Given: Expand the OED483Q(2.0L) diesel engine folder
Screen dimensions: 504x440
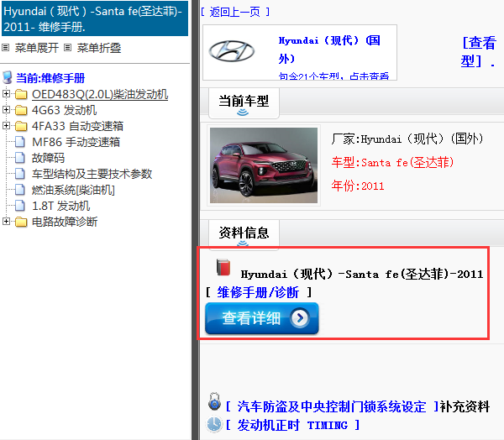Looking at the screenshot, I should point(6,93).
